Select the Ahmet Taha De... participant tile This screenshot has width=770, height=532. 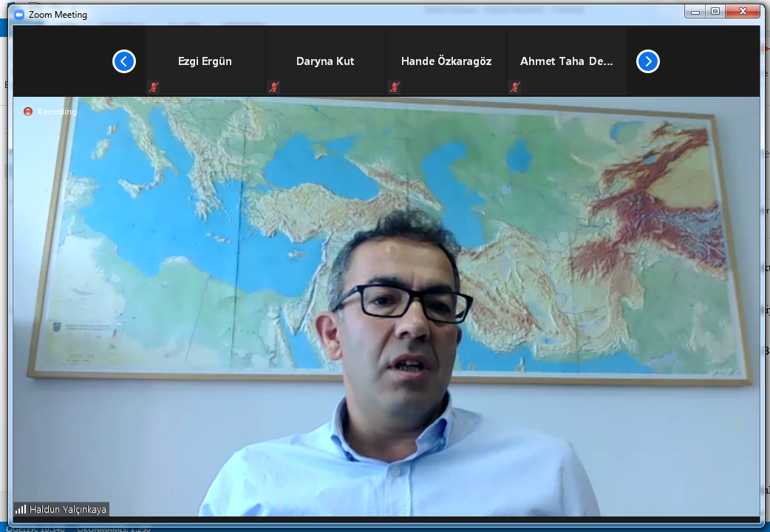click(566, 61)
